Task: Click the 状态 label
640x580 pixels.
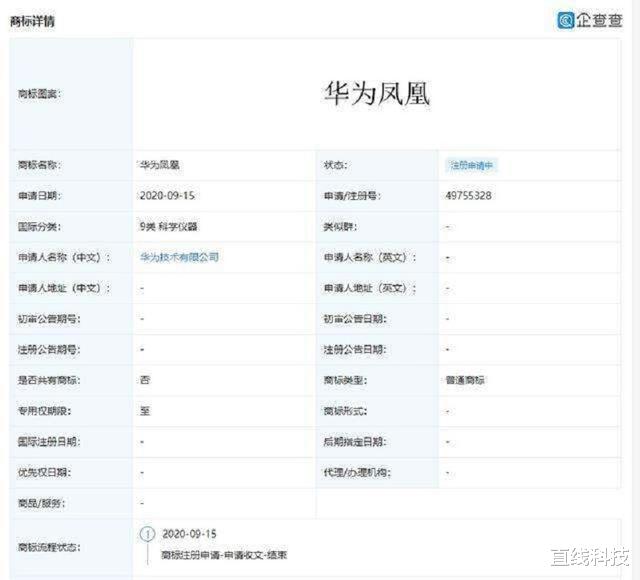Action: point(336,165)
